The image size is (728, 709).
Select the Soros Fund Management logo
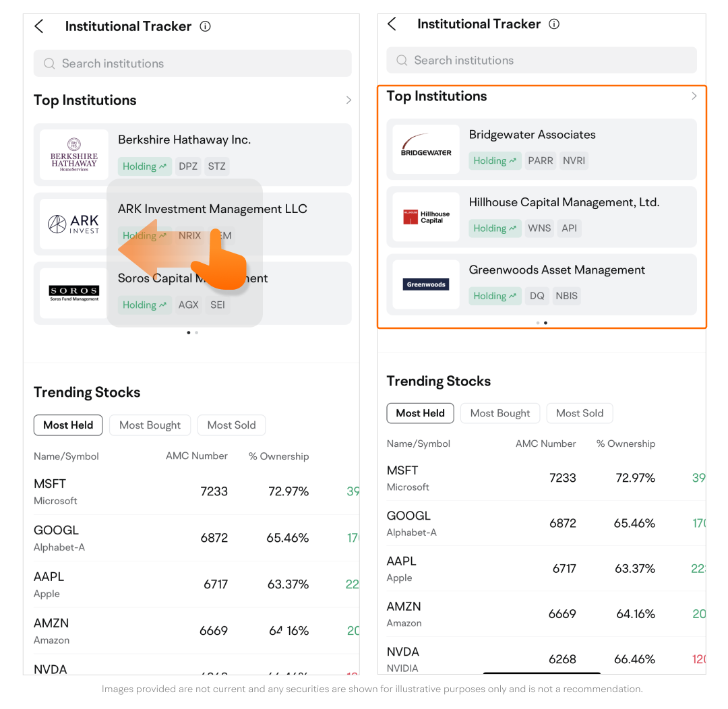tap(74, 292)
